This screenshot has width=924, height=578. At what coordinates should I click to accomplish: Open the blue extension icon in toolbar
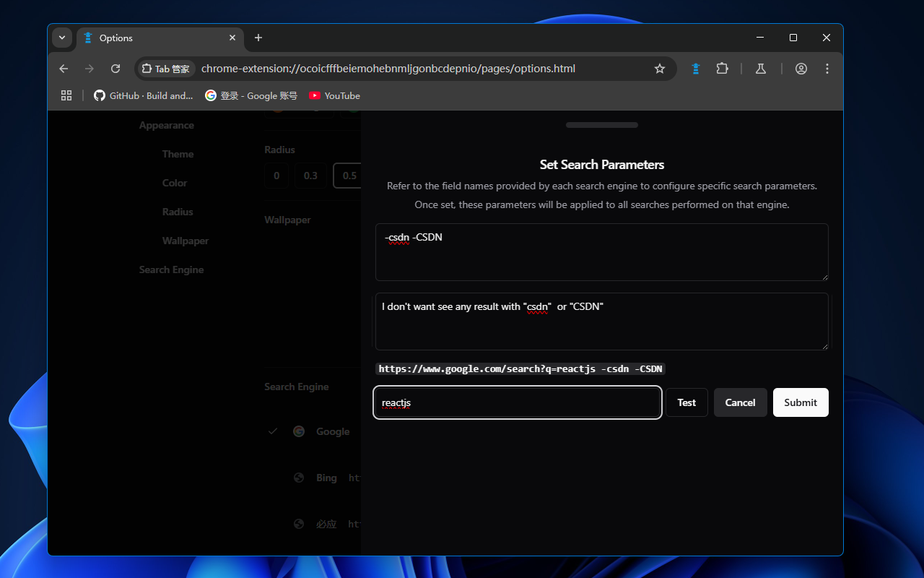[x=696, y=69]
